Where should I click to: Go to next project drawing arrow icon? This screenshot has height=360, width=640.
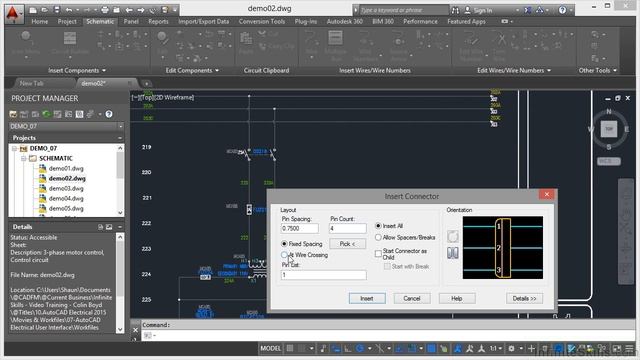(141, 10)
